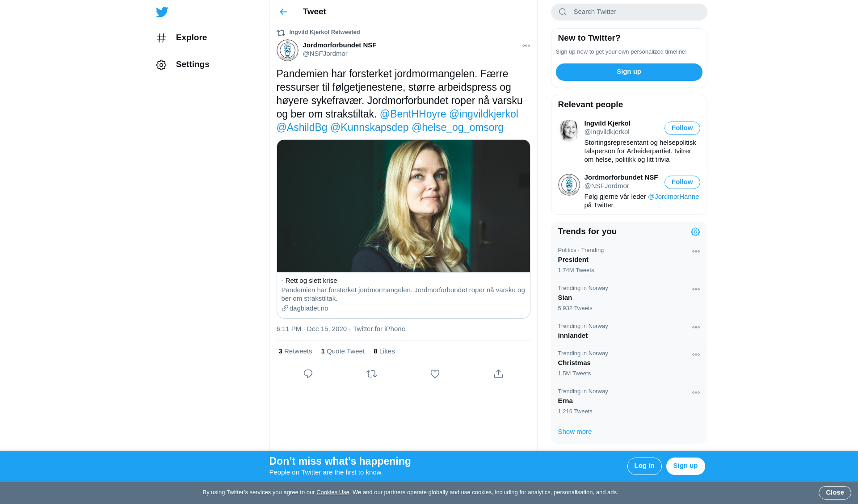Open more options for Christmas trend
This screenshot has width=858, height=504.
click(696, 355)
